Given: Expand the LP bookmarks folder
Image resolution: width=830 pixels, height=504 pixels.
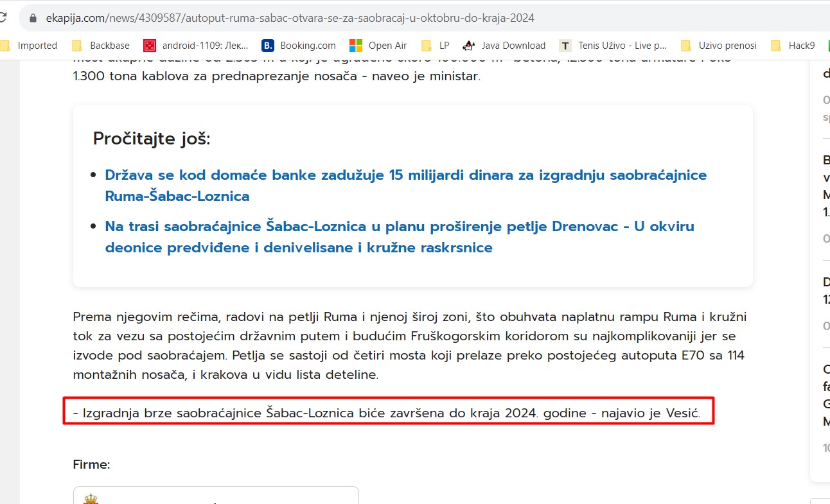Looking at the screenshot, I should pos(436,46).
